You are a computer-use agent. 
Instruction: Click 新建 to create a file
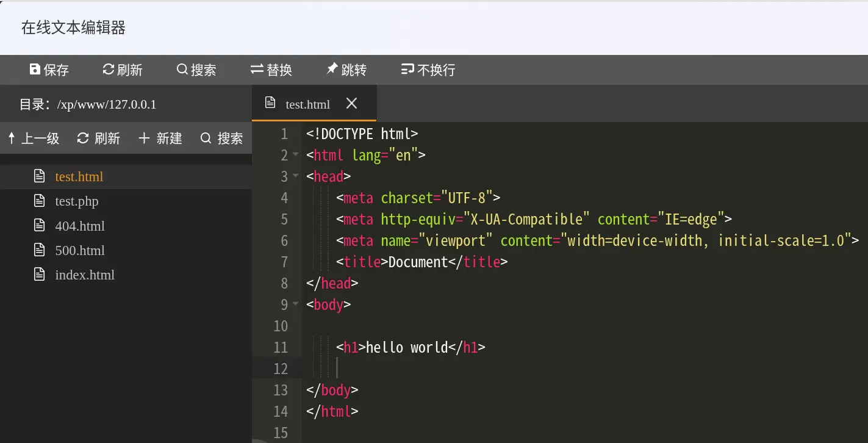pyautogui.click(x=160, y=139)
